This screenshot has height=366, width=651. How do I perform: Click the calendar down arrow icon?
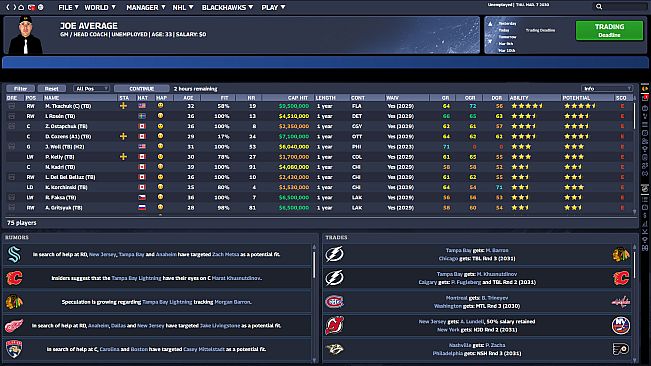[x=490, y=41]
